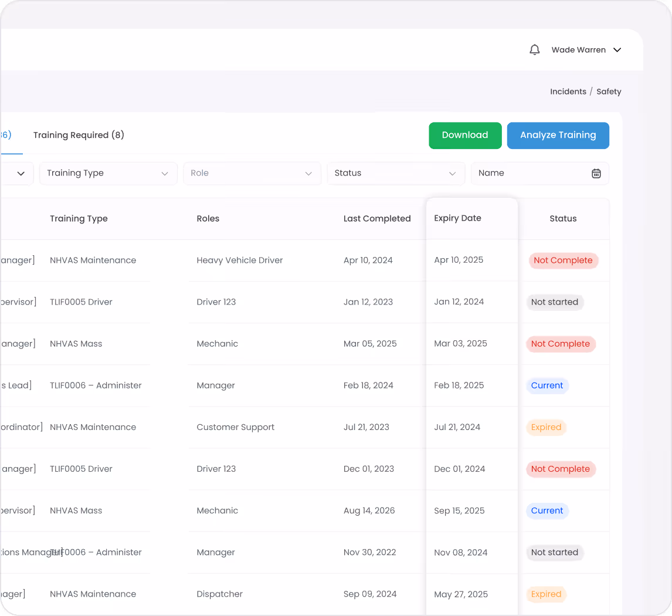The width and height of the screenshot is (672, 616).
Task: Click the Dec 01, 2024 expiry date
Action: (x=459, y=469)
